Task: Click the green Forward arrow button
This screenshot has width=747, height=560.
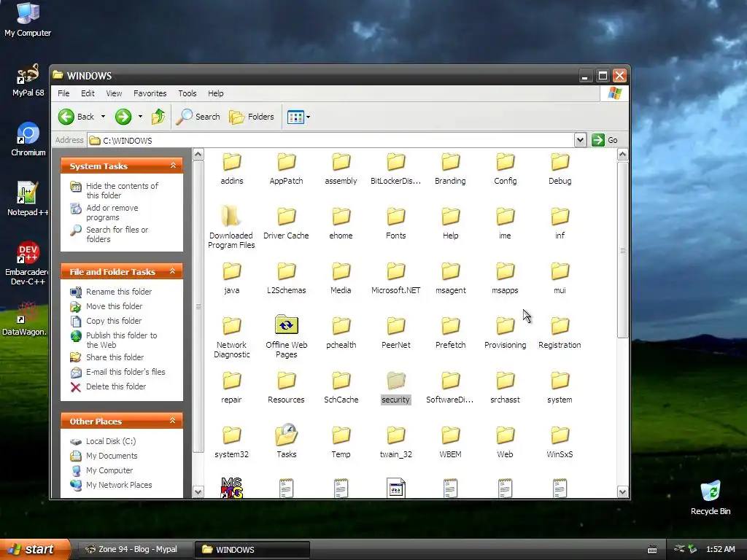Action: tap(123, 117)
